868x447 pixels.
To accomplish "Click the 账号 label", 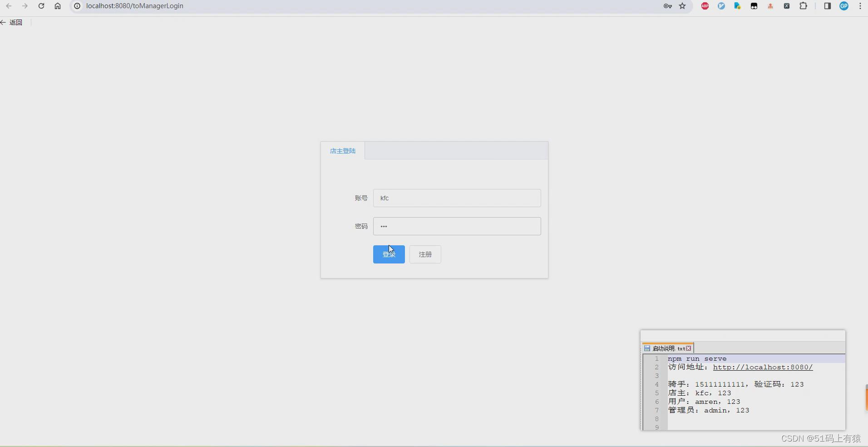I will [361, 198].
